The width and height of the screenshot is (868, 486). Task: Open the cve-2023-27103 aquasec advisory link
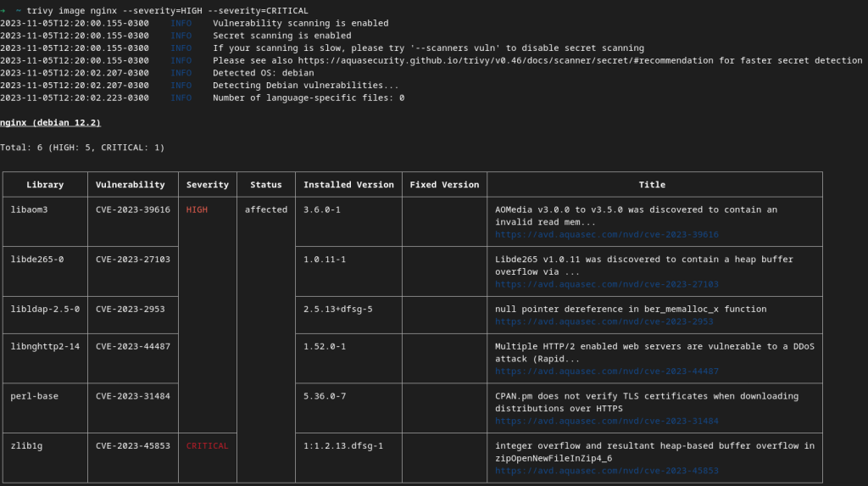606,285
